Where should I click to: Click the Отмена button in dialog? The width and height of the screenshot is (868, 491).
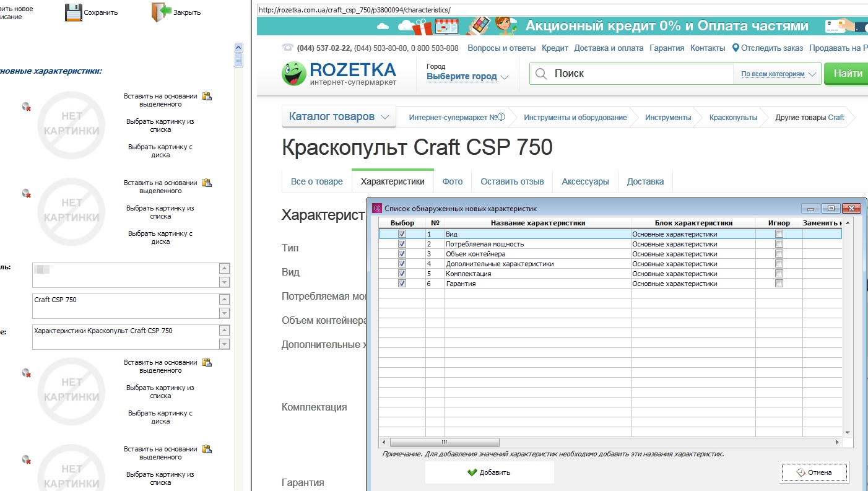tap(814, 472)
